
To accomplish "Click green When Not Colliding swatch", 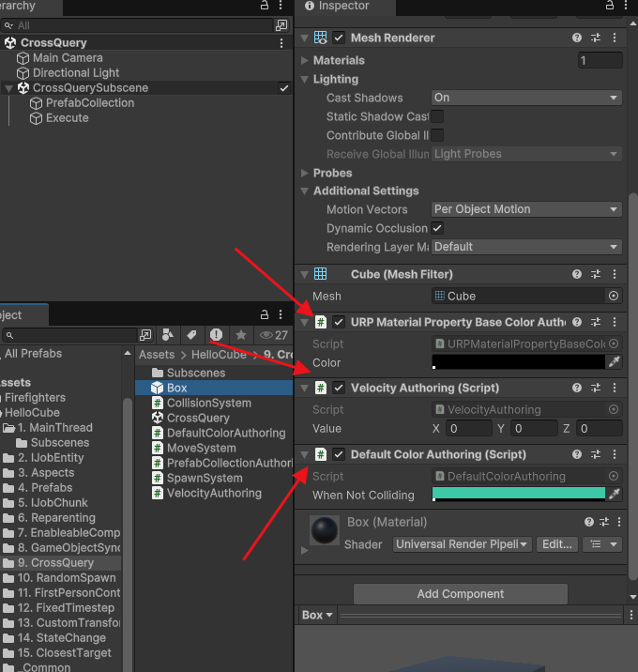I will 519,494.
